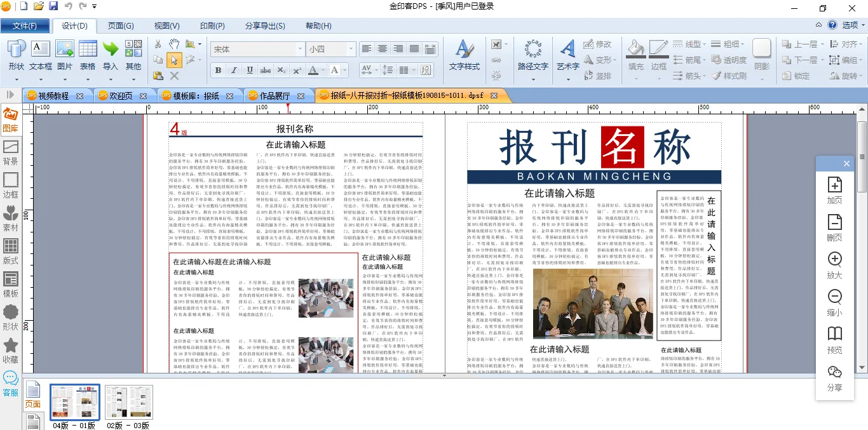Toggle underline formatting

coord(250,70)
